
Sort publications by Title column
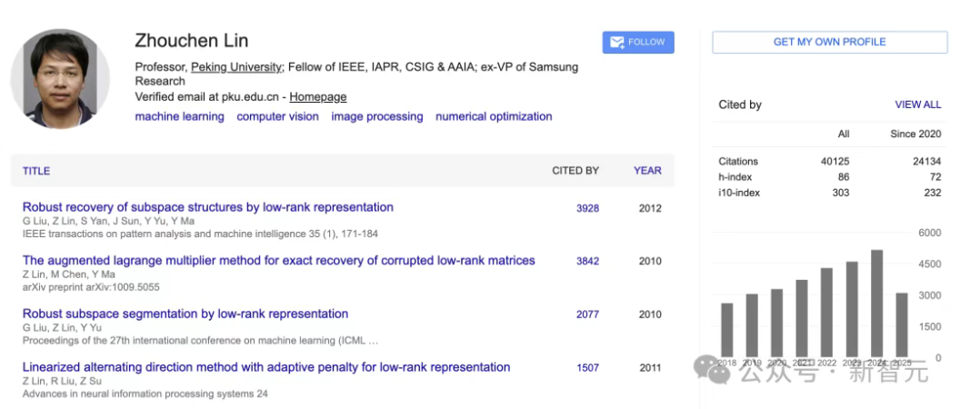coord(36,171)
